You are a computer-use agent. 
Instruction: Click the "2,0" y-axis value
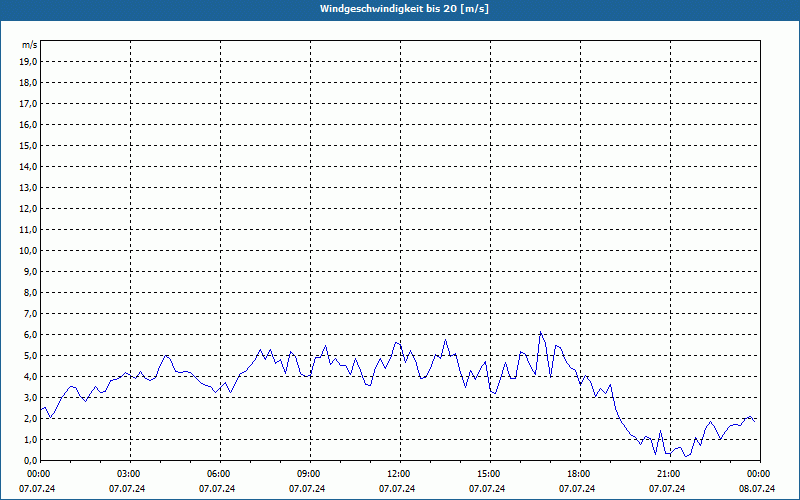point(31,419)
